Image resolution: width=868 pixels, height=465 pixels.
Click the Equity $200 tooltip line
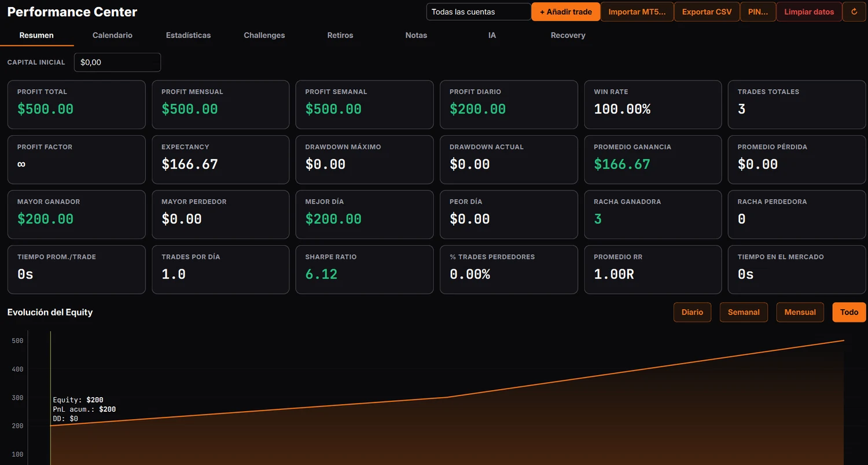click(78, 400)
